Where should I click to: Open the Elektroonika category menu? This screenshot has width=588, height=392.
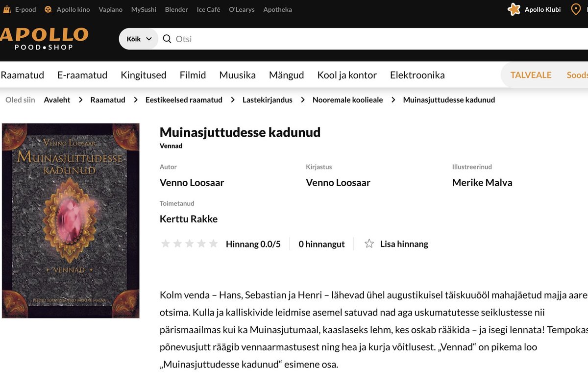pos(417,74)
